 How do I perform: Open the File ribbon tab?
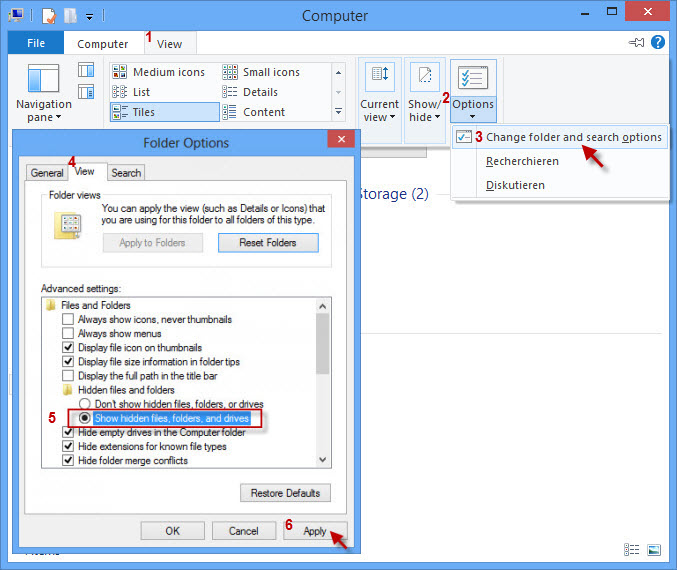[36, 43]
